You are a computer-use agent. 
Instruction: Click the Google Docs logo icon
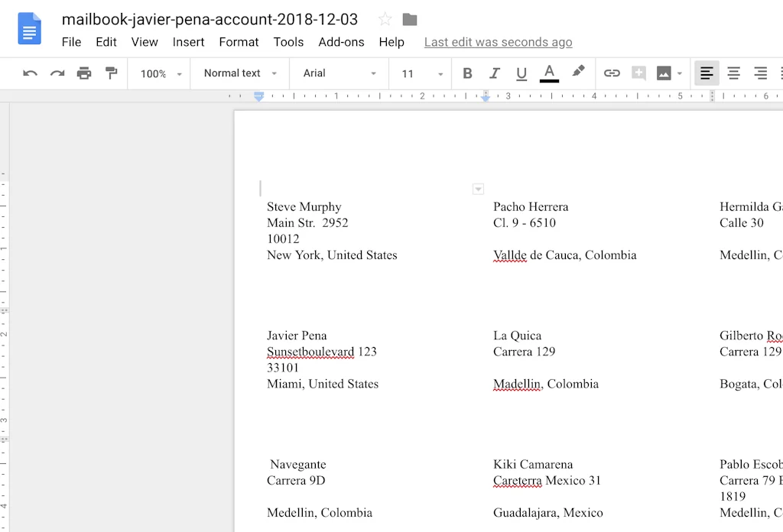[29, 28]
